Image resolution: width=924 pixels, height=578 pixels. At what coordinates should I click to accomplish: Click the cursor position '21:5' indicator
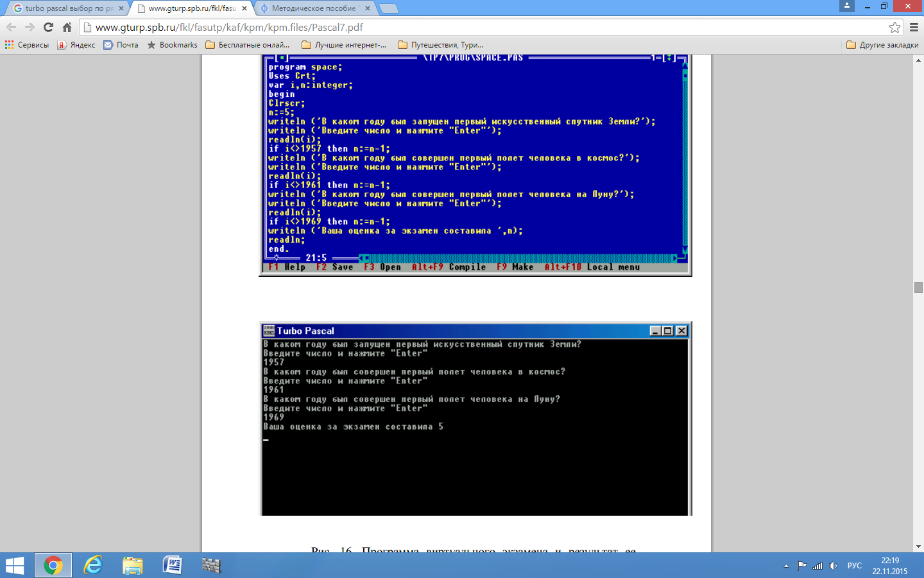(x=316, y=258)
